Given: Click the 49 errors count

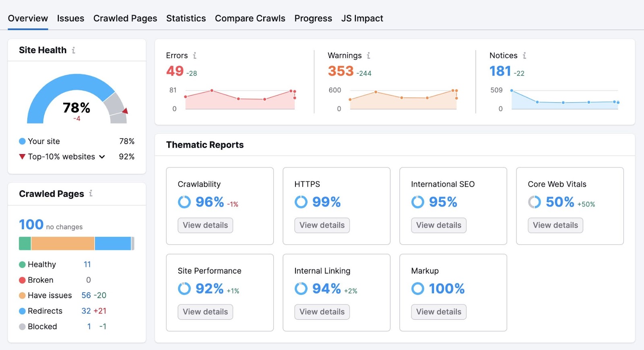Looking at the screenshot, I should (x=175, y=71).
